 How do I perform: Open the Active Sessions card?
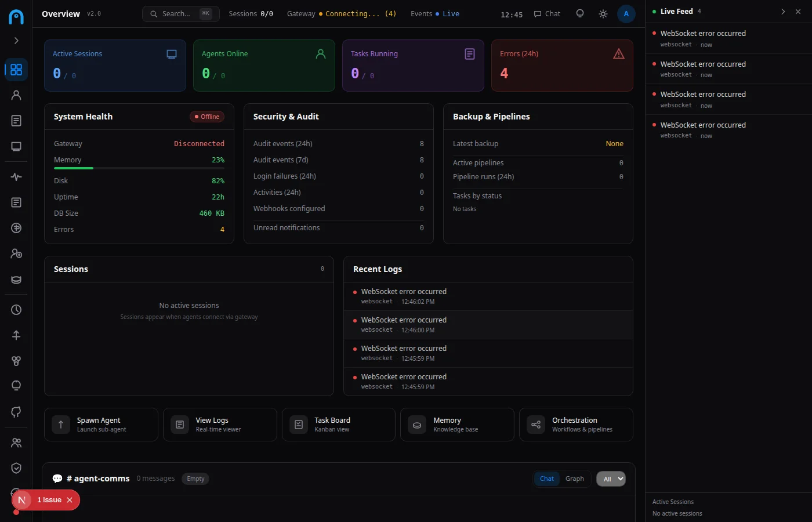coord(115,66)
